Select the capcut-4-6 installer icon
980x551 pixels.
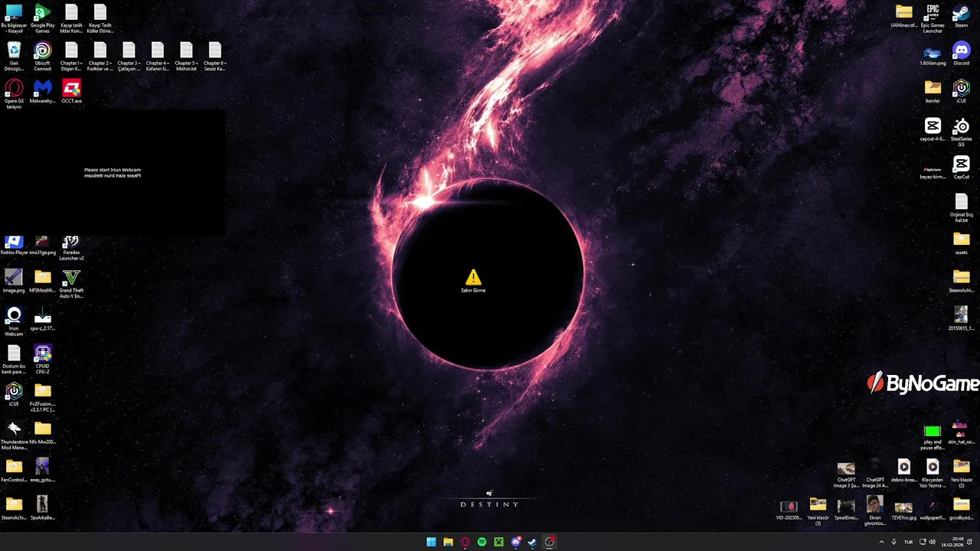point(933,127)
